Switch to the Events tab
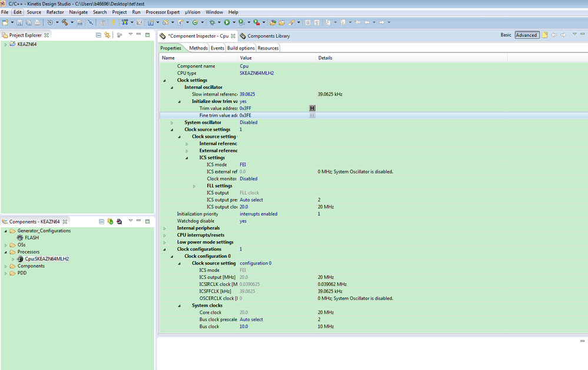This screenshot has height=370, width=588. [217, 48]
